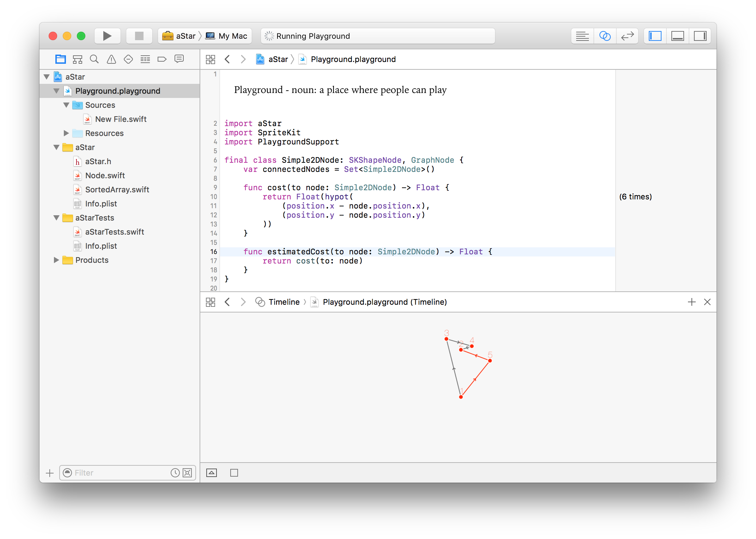Click the search navigator icon
This screenshot has height=539, width=756.
(94, 59)
